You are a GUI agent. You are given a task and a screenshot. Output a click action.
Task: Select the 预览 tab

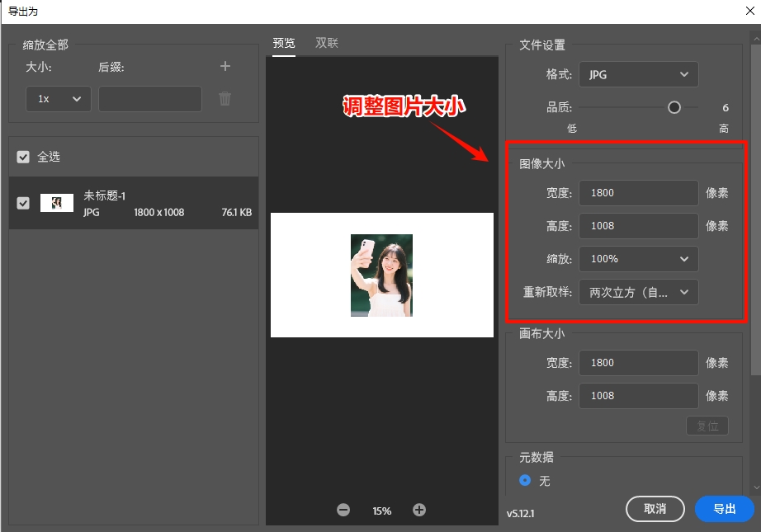click(283, 42)
